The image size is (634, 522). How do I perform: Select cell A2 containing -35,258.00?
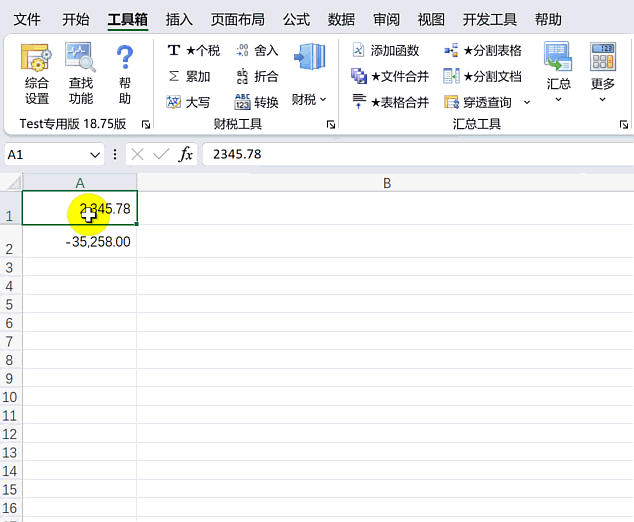click(x=80, y=242)
